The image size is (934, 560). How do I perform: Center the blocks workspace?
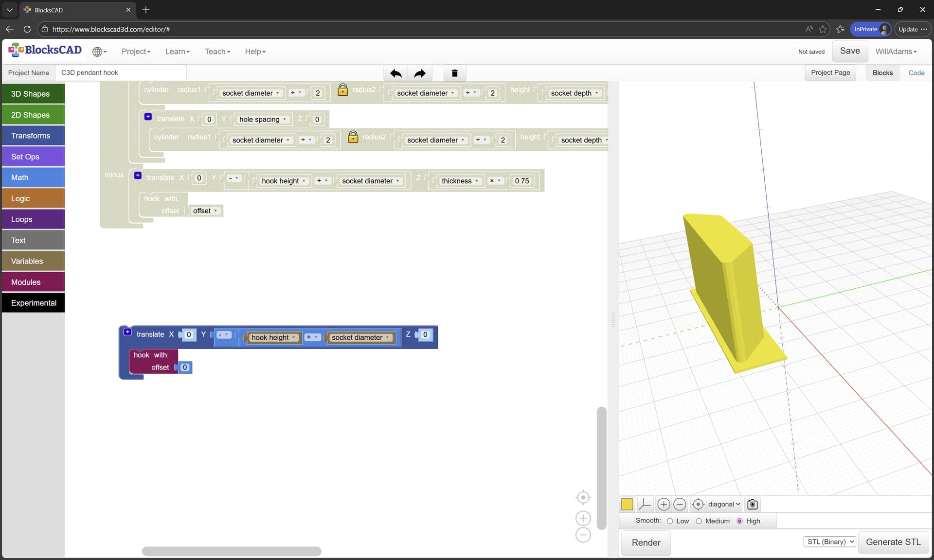click(583, 498)
